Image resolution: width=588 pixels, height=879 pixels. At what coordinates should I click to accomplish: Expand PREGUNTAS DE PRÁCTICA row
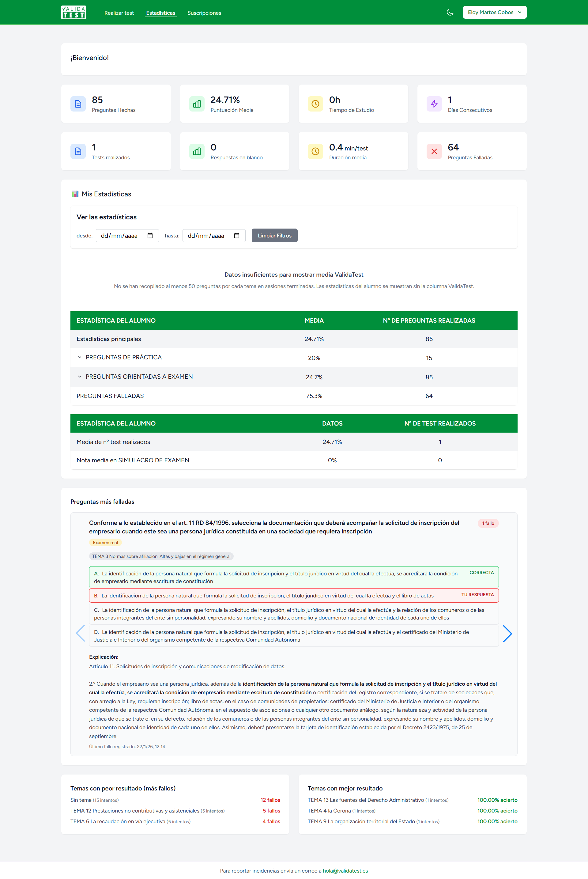pyautogui.click(x=80, y=358)
